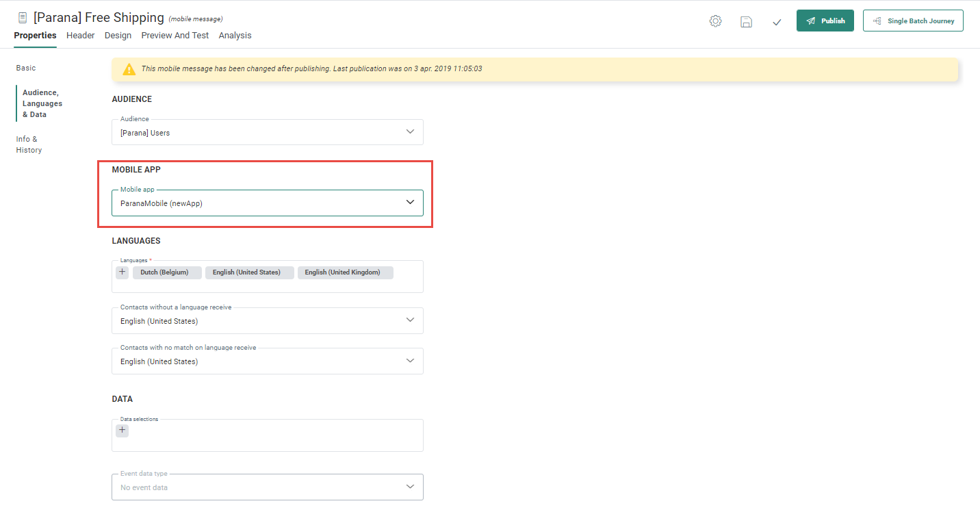Viewport: 980px width, 523px height.
Task: Click the validate checkmark icon
Action: pyautogui.click(x=777, y=22)
